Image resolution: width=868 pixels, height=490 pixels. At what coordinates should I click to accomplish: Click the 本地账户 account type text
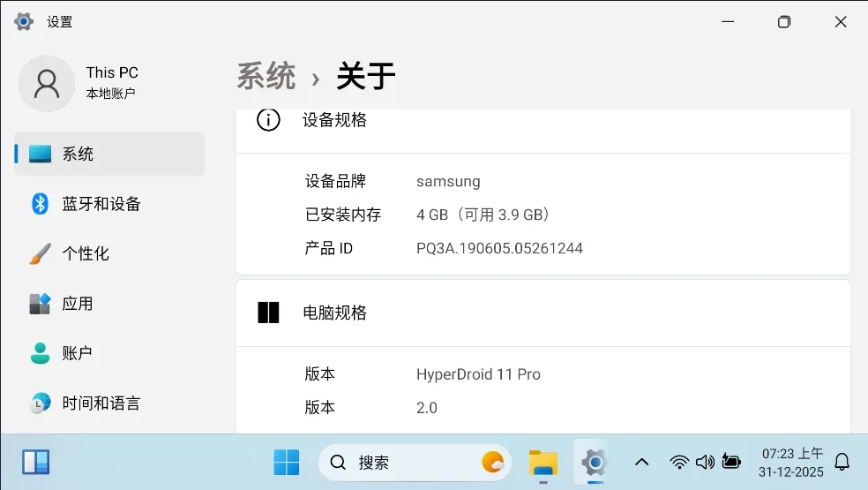(x=111, y=93)
